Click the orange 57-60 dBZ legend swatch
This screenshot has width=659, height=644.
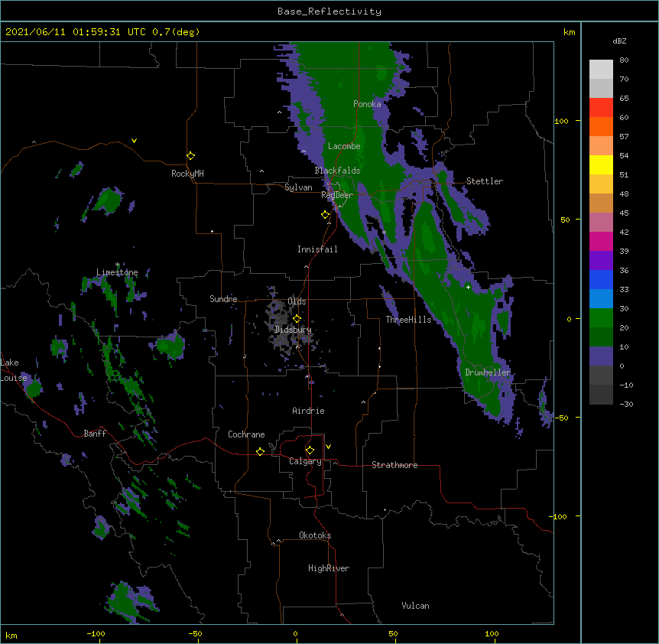601,126
